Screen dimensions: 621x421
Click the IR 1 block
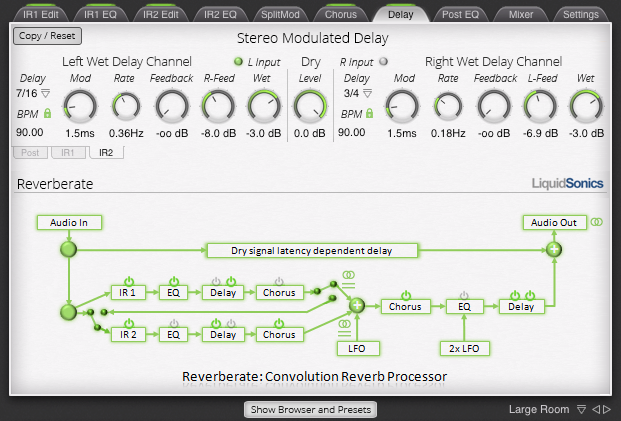click(128, 293)
